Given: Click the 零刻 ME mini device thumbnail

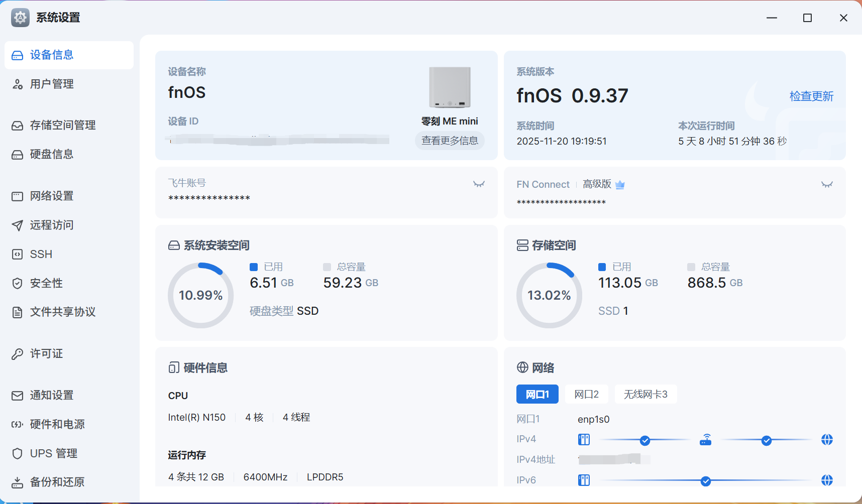Looking at the screenshot, I should click(450, 87).
